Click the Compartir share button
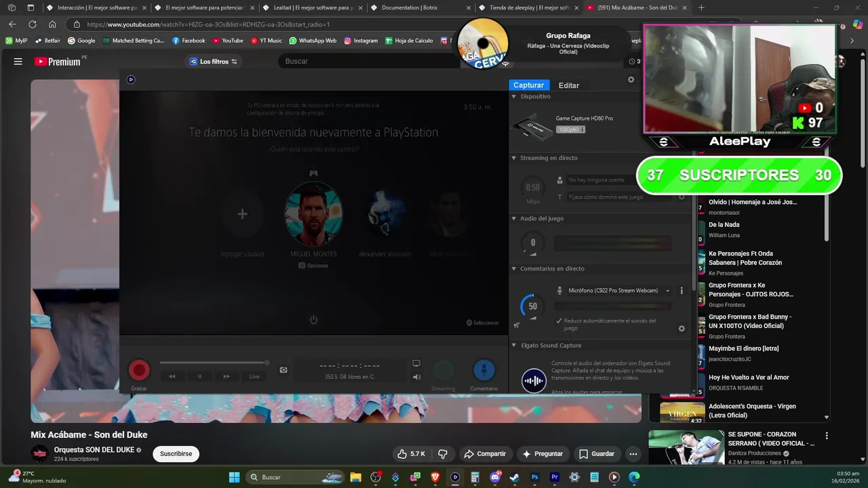Viewport: 868px width, 488px height. (x=484, y=453)
